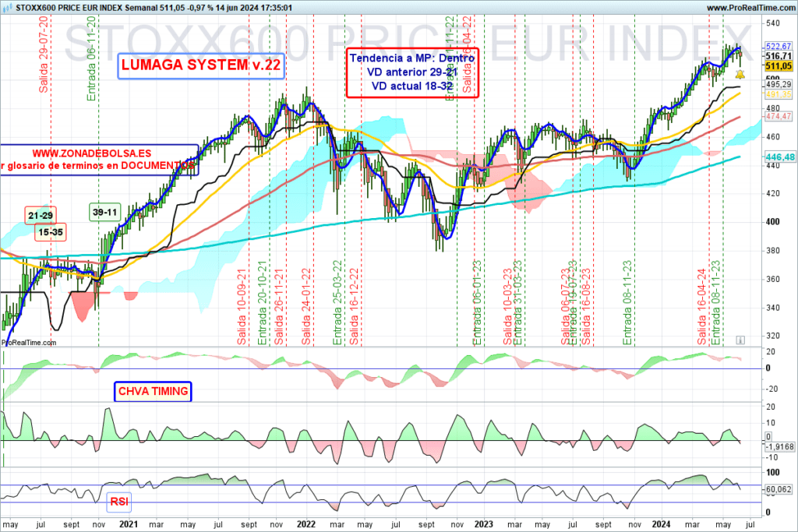Click the 2021 label on time axis
798x532 pixels.
[x=129, y=524]
